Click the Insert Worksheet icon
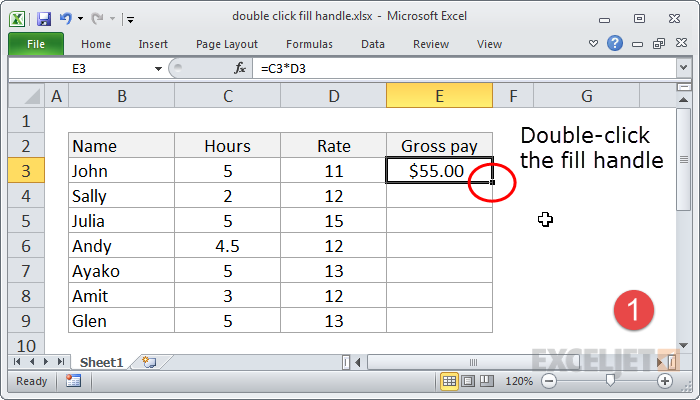 click(149, 362)
